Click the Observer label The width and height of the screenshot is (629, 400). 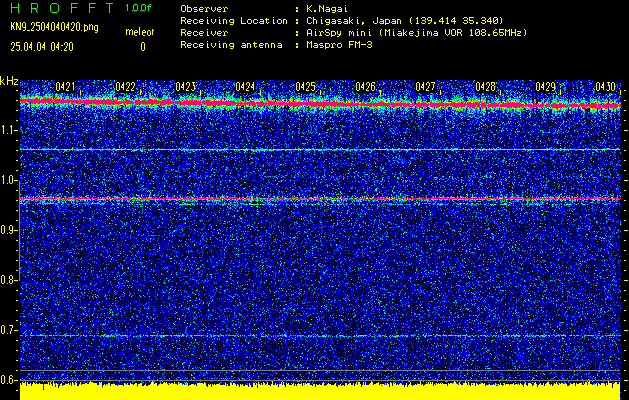click(x=204, y=9)
